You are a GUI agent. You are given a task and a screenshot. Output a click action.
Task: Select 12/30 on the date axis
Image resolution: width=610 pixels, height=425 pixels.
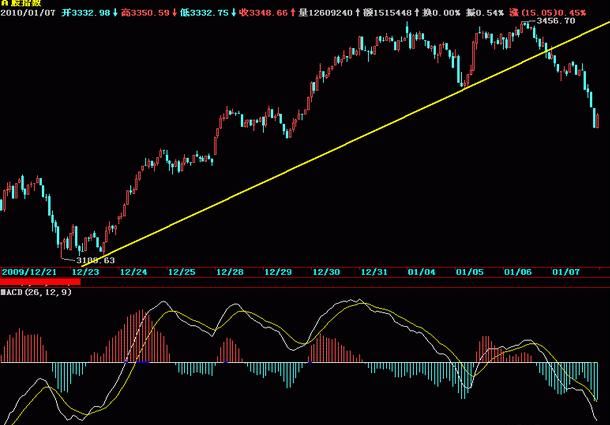pyautogui.click(x=327, y=271)
